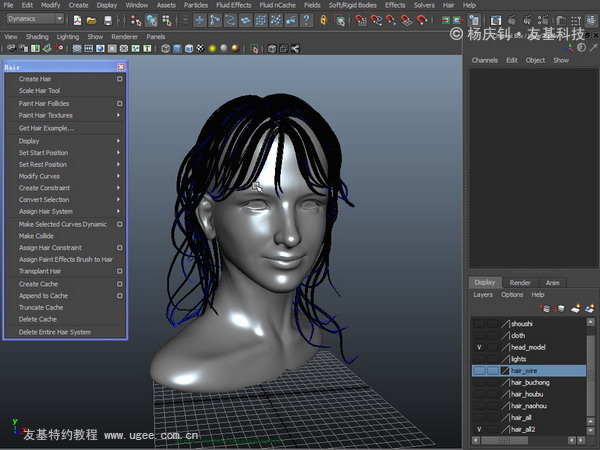Image resolution: width=600 pixels, height=450 pixels.
Task: Click the wireframe cube shading icon
Action: pos(165,49)
